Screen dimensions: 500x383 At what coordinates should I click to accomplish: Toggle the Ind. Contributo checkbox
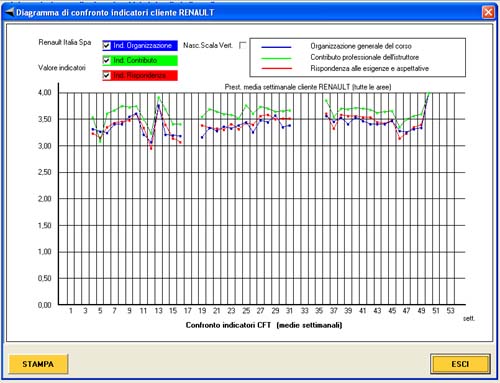107,60
